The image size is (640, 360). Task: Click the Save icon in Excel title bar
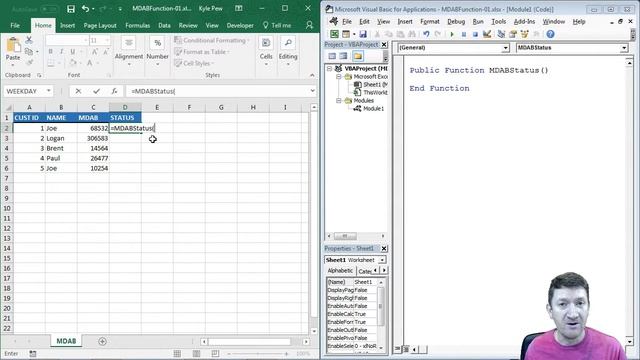coord(71,9)
